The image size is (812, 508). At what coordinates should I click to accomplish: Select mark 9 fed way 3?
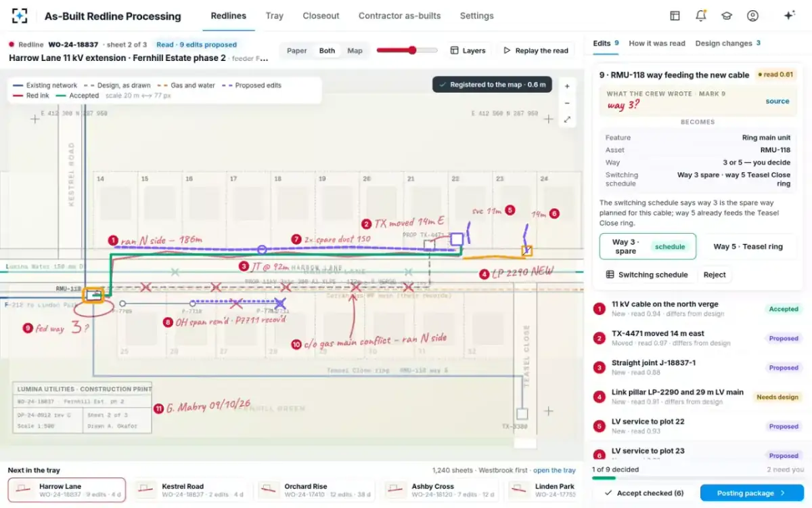[28, 327]
